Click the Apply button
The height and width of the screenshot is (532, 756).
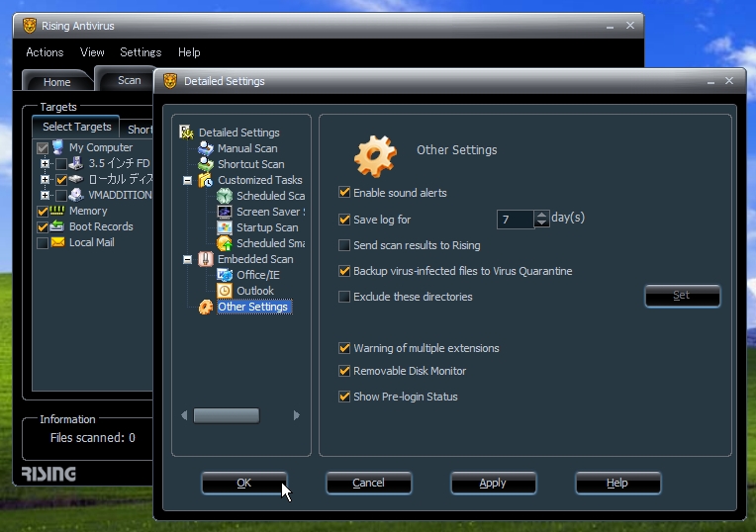coord(493,483)
